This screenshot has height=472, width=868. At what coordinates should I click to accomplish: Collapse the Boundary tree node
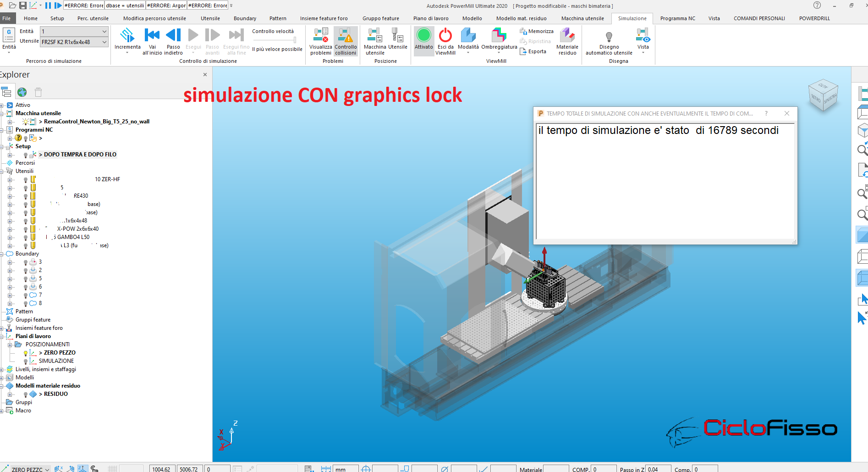pos(2,254)
